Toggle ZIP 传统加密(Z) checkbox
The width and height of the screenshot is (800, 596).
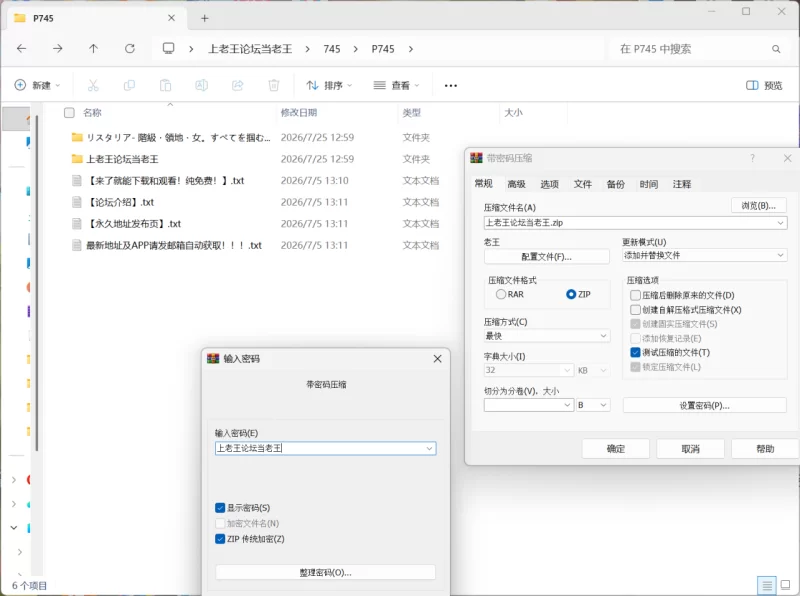coord(220,539)
